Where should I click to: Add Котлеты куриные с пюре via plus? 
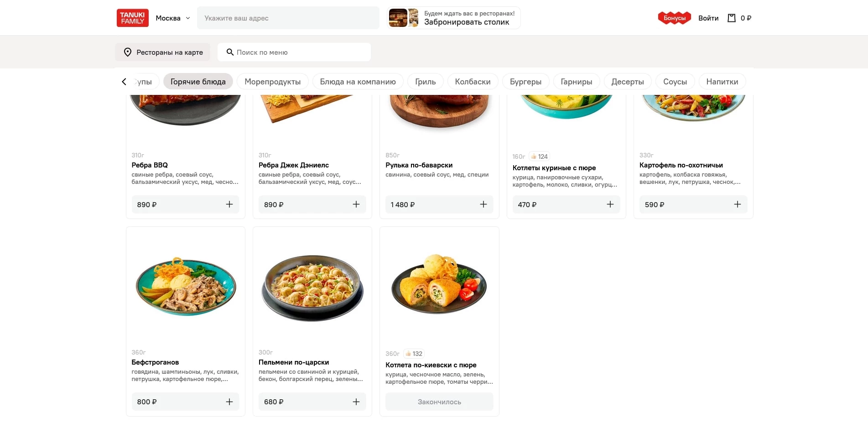(610, 204)
